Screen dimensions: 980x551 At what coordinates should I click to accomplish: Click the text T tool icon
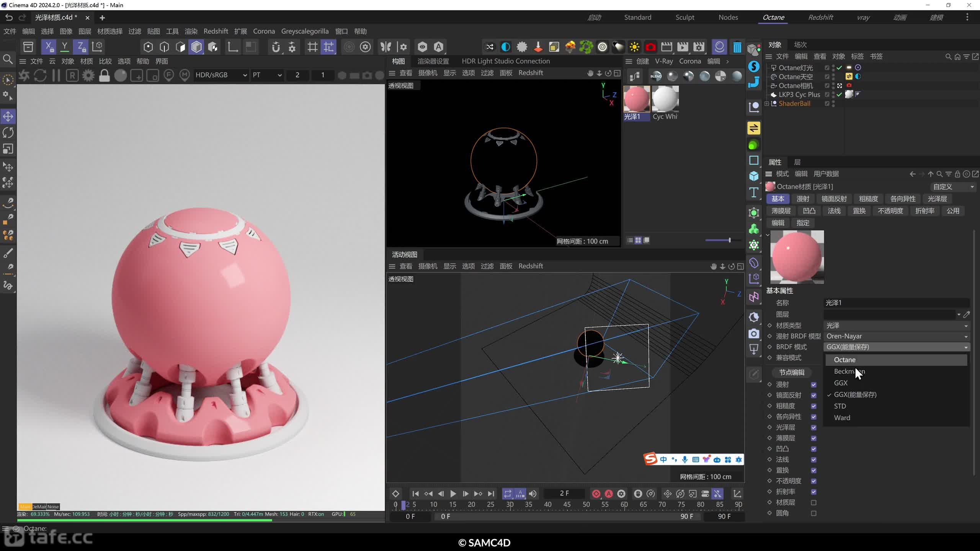coord(754,192)
